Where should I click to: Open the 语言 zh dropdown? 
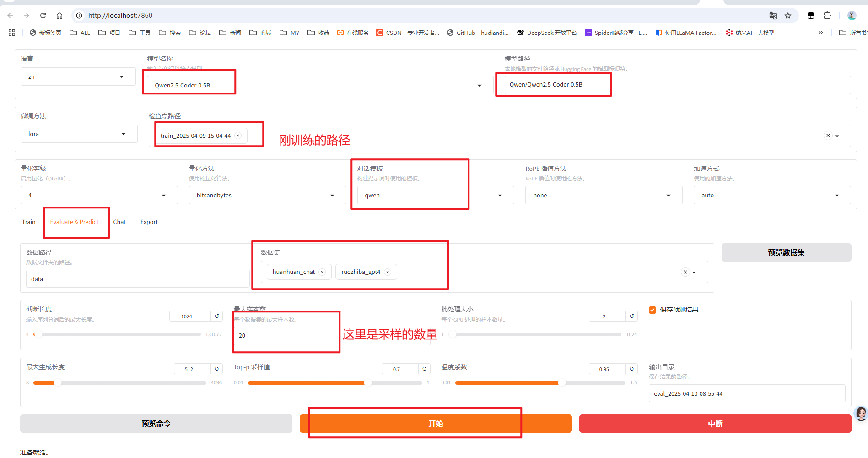pyautogui.click(x=78, y=76)
